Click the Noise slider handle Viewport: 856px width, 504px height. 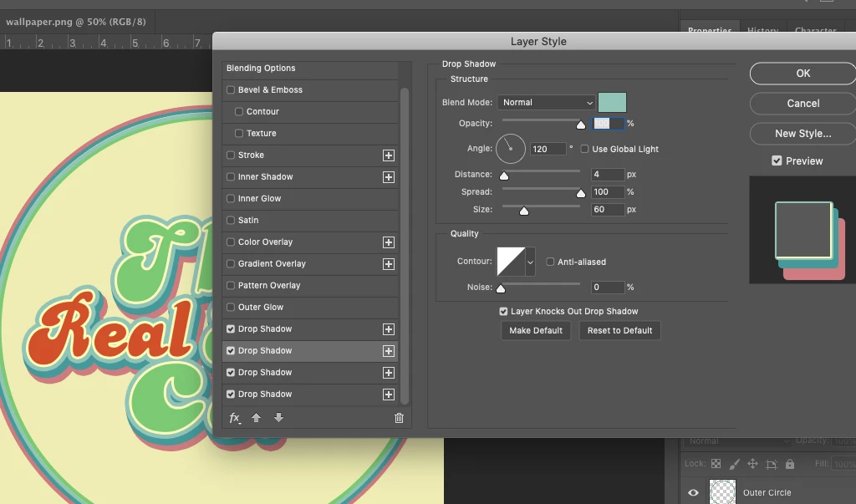[501, 288]
